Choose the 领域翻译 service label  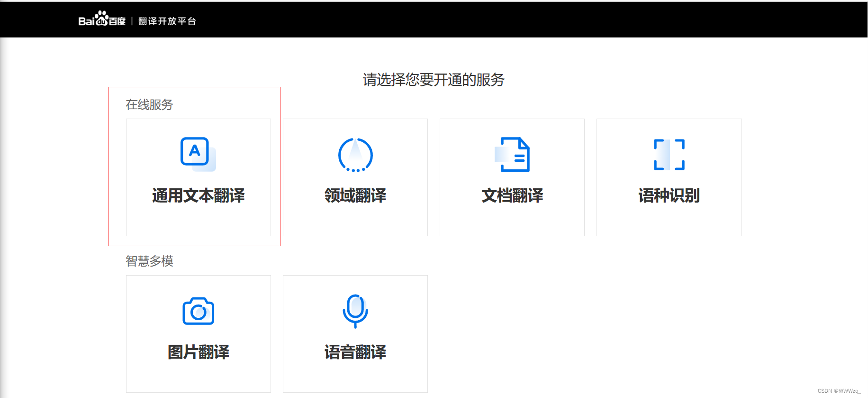[355, 195]
